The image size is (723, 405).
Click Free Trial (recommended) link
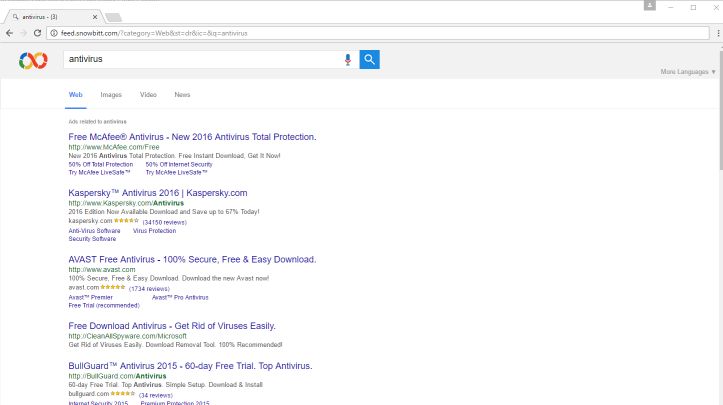(x=104, y=305)
